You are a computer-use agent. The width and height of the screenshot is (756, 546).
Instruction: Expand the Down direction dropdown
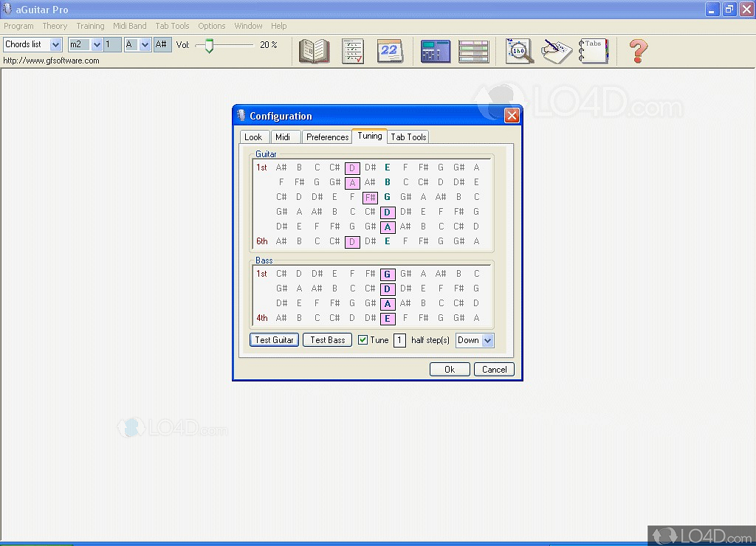[486, 340]
